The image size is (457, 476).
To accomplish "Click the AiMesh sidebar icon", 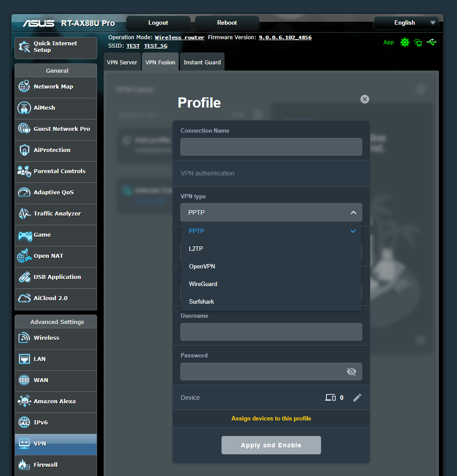I will (24, 108).
